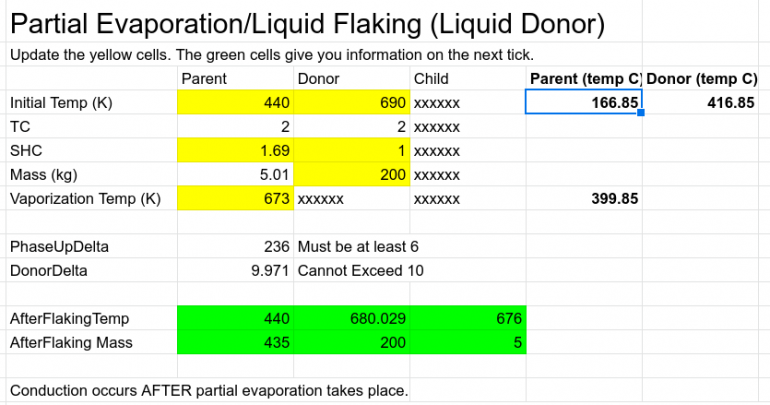Click the cell showing 416.85
770x405 pixels.
(x=701, y=103)
